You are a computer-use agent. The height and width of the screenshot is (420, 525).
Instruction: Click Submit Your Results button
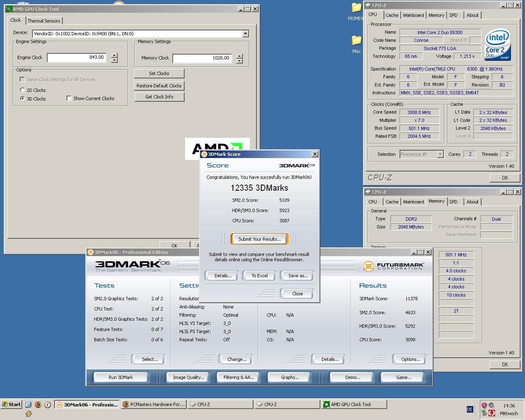tap(260, 239)
